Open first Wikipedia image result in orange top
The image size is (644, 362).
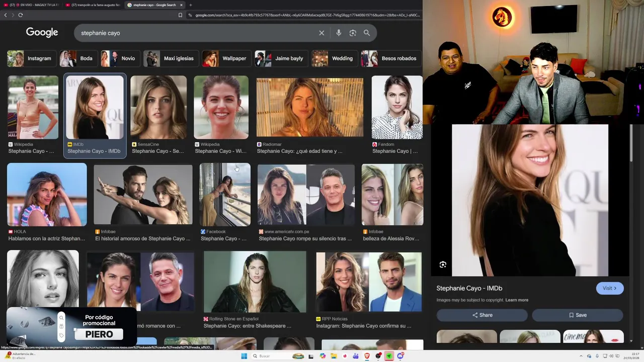[33, 107]
